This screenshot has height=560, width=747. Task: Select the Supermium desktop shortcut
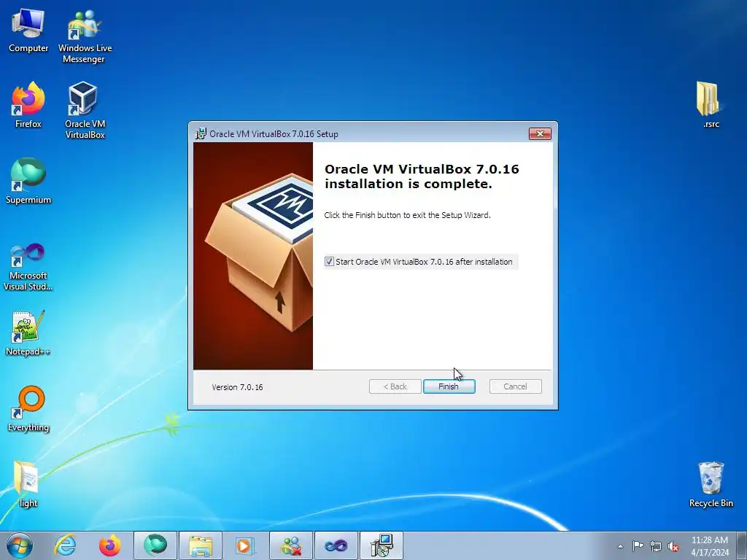(28, 182)
